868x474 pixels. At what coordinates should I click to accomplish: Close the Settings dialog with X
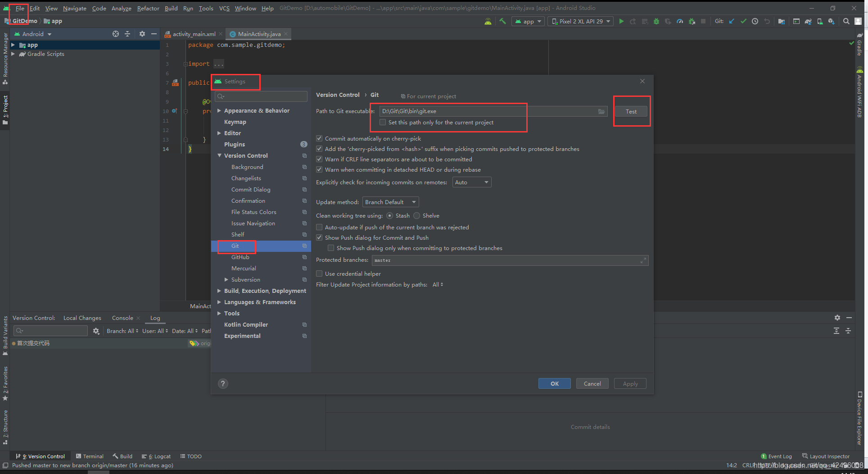tap(642, 81)
